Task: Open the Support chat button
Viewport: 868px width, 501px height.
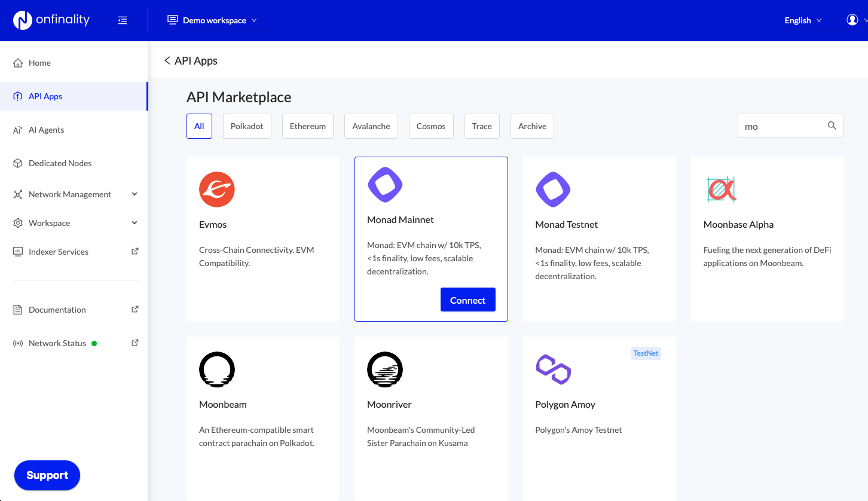Action: [x=47, y=475]
